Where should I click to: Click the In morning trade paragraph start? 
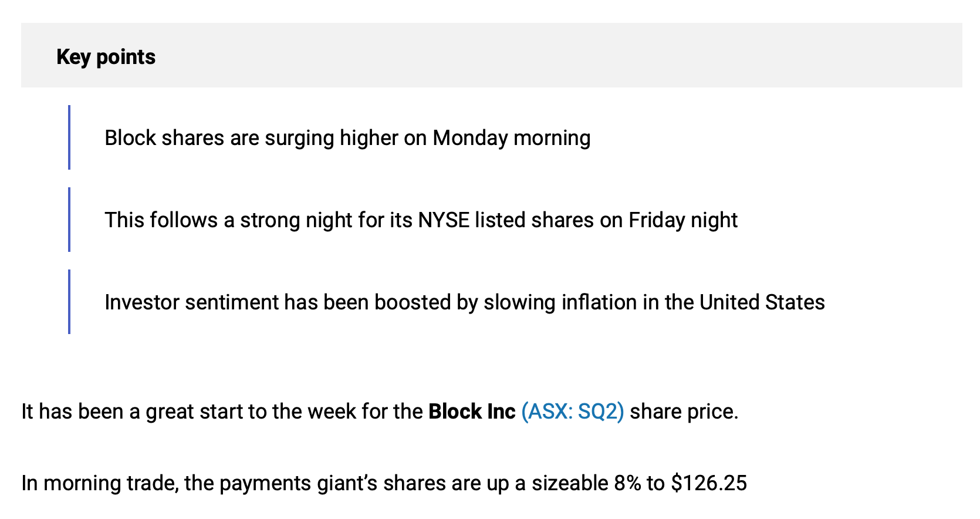click(x=100, y=483)
